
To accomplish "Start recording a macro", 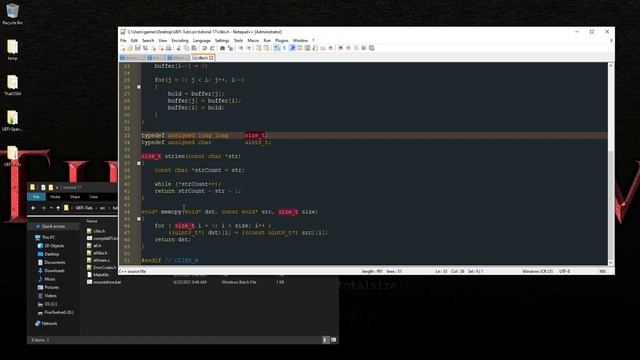I will (340, 48).
